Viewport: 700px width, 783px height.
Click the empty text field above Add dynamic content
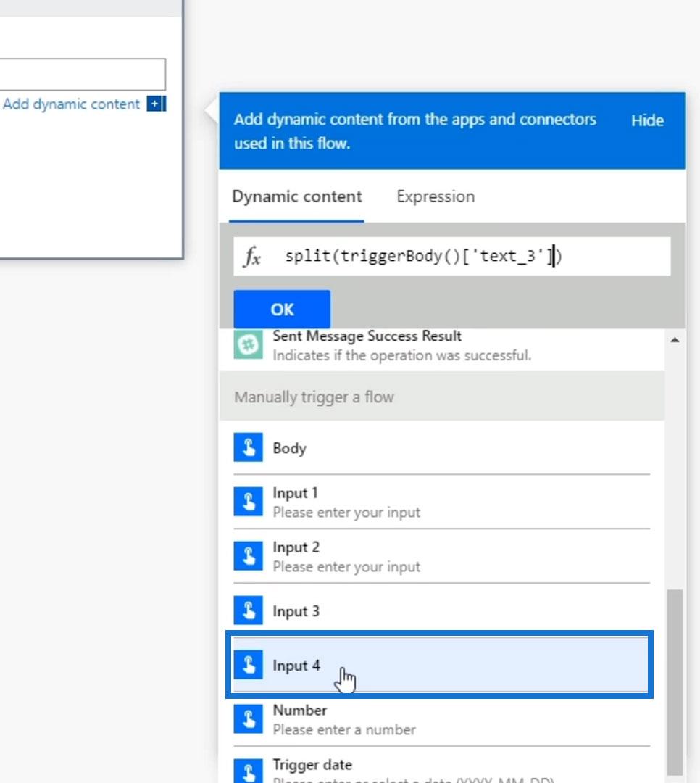click(x=83, y=75)
